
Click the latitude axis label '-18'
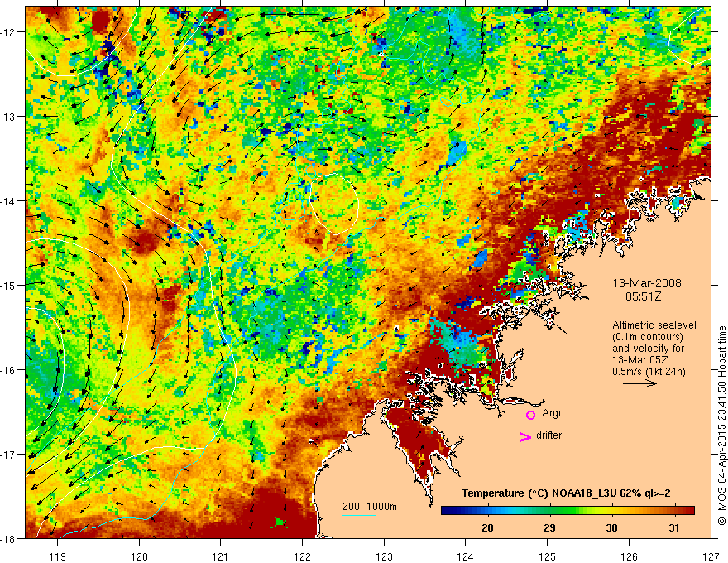[x=8, y=539]
